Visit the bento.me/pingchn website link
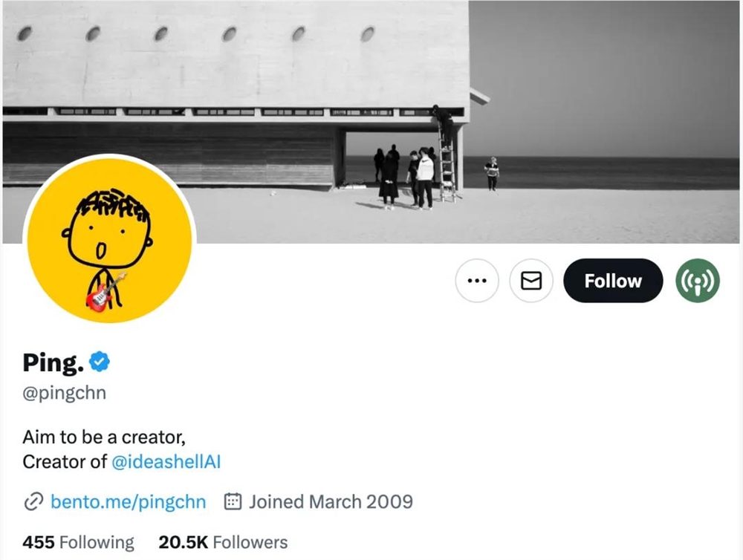Image resolution: width=743 pixels, height=560 pixels. coord(128,501)
